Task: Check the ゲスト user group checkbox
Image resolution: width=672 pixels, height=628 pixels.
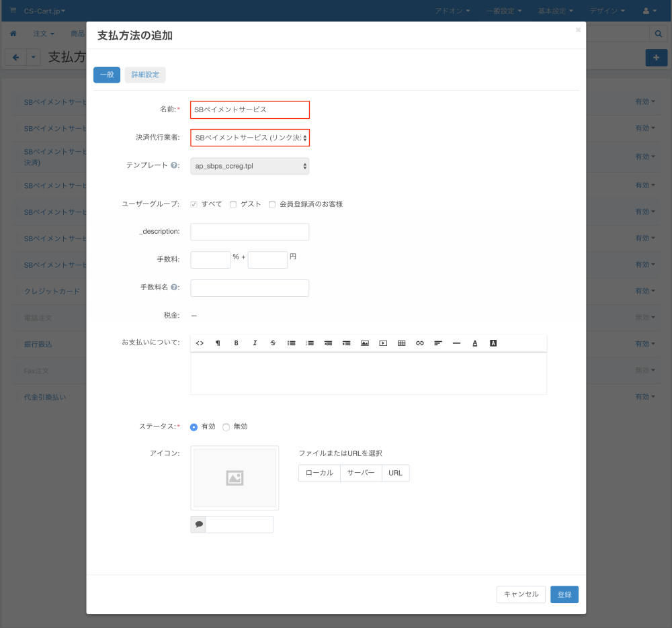Action: (233, 204)
